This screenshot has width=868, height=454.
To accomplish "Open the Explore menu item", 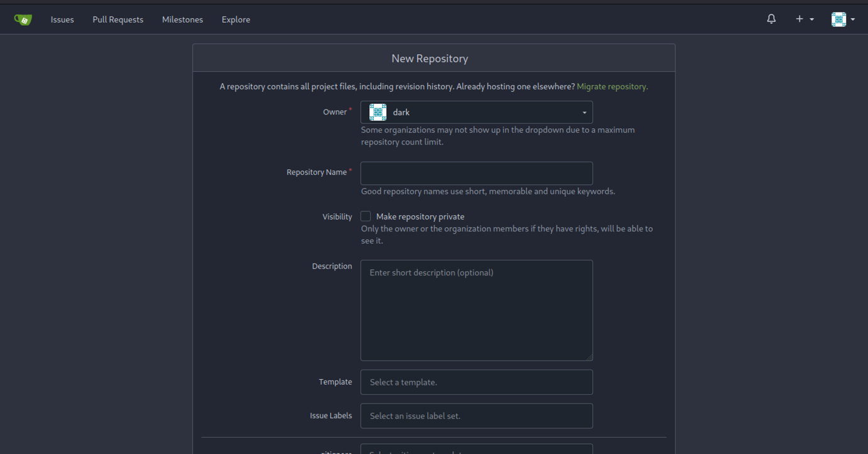I will 236,19.
